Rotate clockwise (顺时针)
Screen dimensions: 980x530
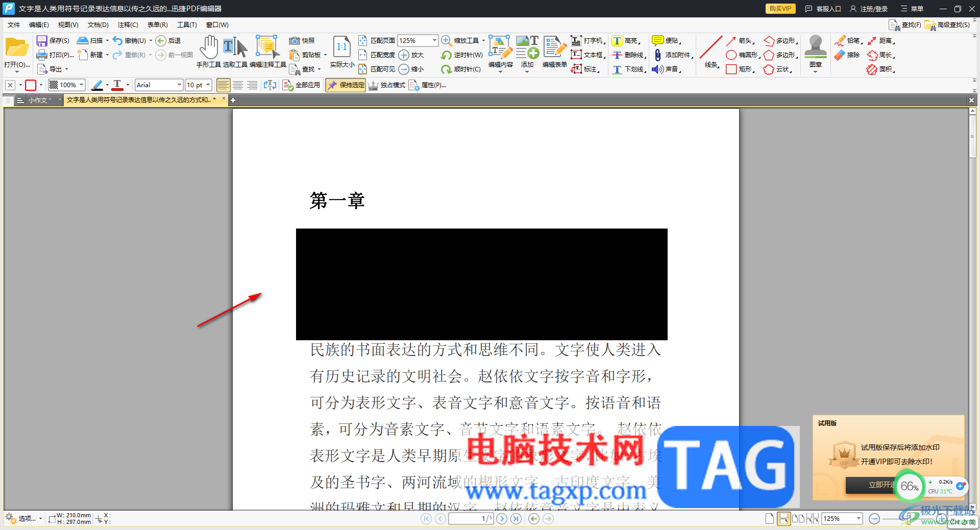tap(461, 69)
